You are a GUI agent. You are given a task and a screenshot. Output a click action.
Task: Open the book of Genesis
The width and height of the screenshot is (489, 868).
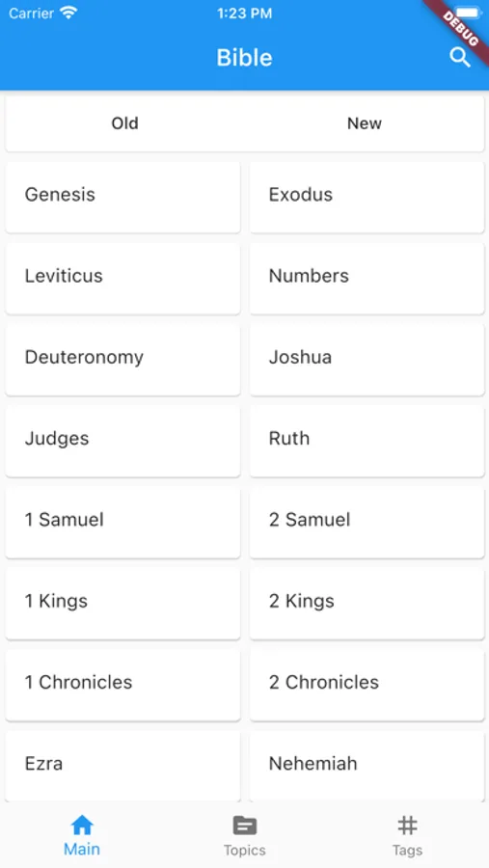click(x=122, y=197)
